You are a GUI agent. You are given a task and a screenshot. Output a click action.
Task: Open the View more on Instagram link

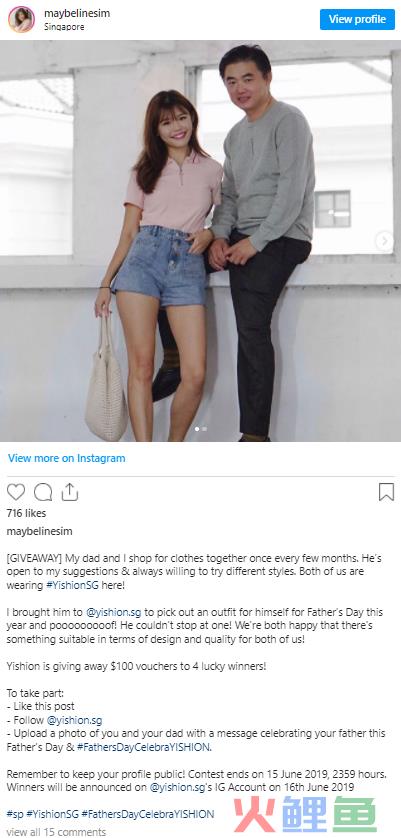pyautogui.click(x=66, y=458)
